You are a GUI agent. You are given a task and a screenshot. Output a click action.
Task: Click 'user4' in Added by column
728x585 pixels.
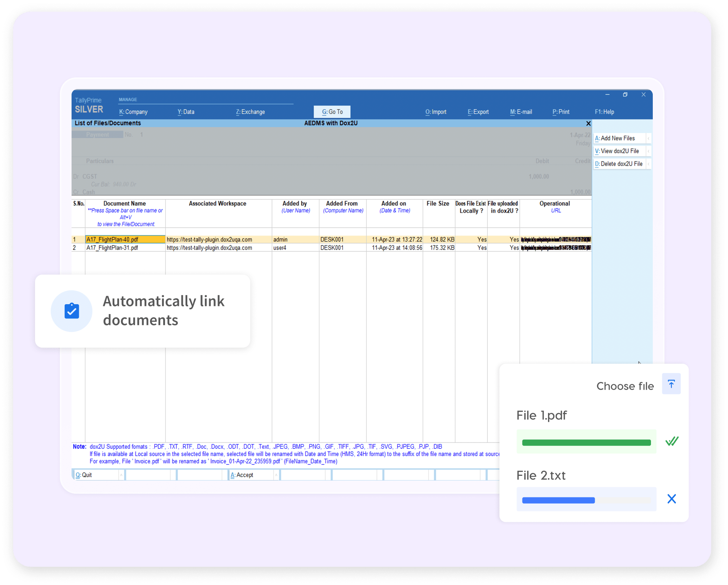click(280, 248)
